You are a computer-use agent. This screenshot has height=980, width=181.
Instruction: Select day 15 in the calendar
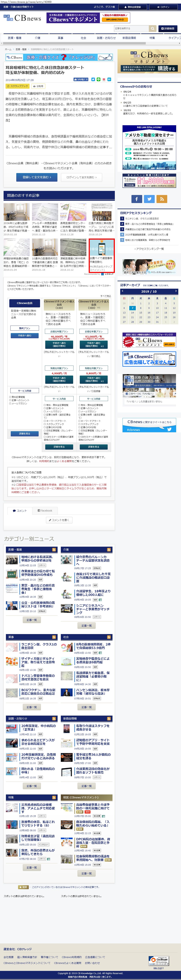pos(141,313)
